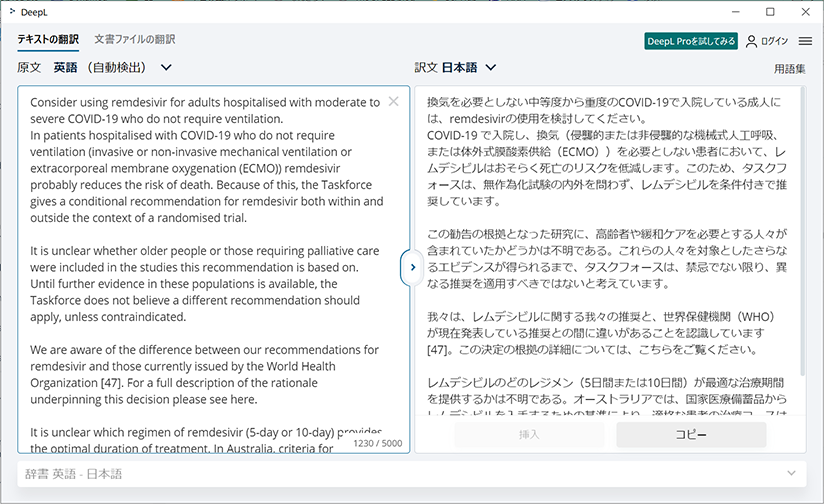Screen dimensions: 824x504
Task: Switch to the テキストの翻訳 tab
Action: 48,40
